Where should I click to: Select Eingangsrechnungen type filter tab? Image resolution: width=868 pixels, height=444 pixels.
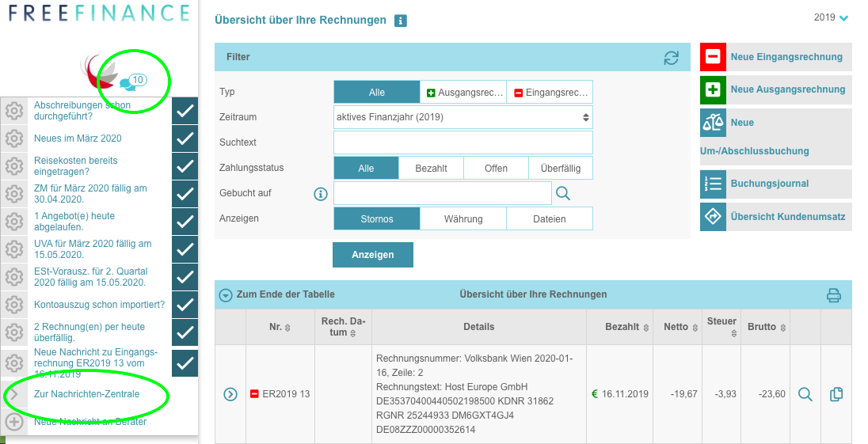click(549, 93)
